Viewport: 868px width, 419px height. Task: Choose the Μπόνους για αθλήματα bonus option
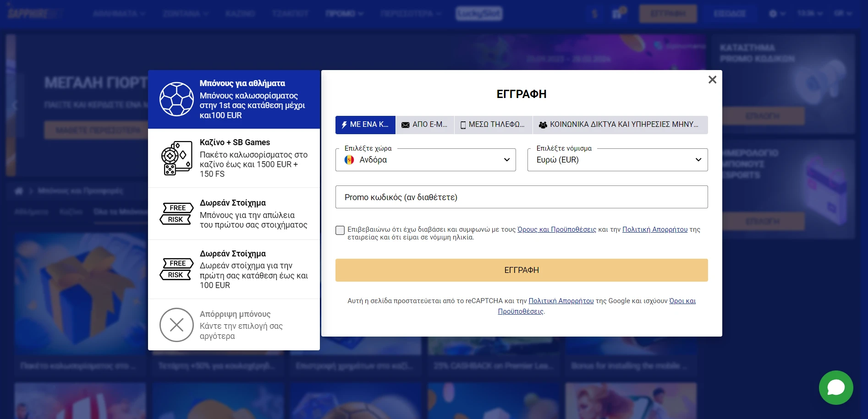[234, 99]
